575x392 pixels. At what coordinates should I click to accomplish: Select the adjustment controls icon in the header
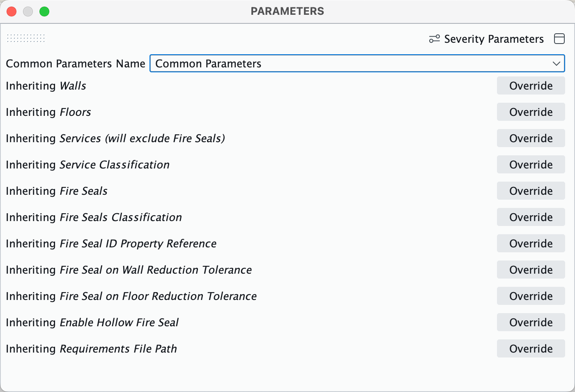click(434, 39)
